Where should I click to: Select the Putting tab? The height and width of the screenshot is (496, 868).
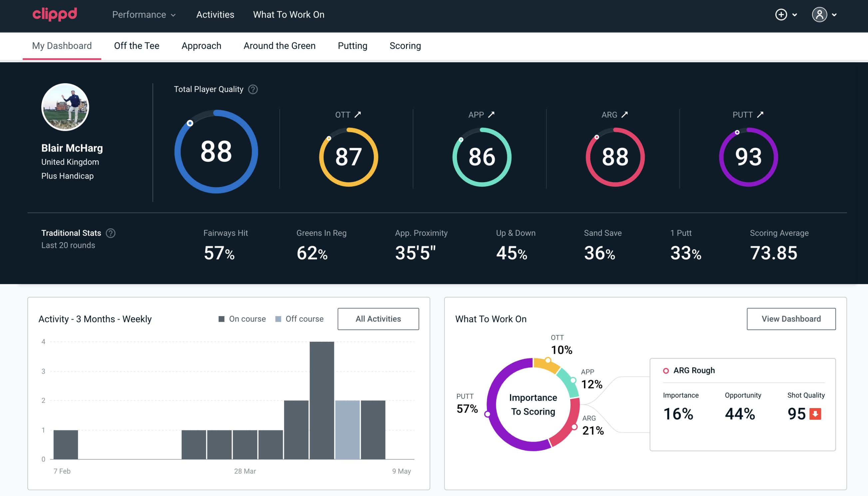(x=352, y=46)
